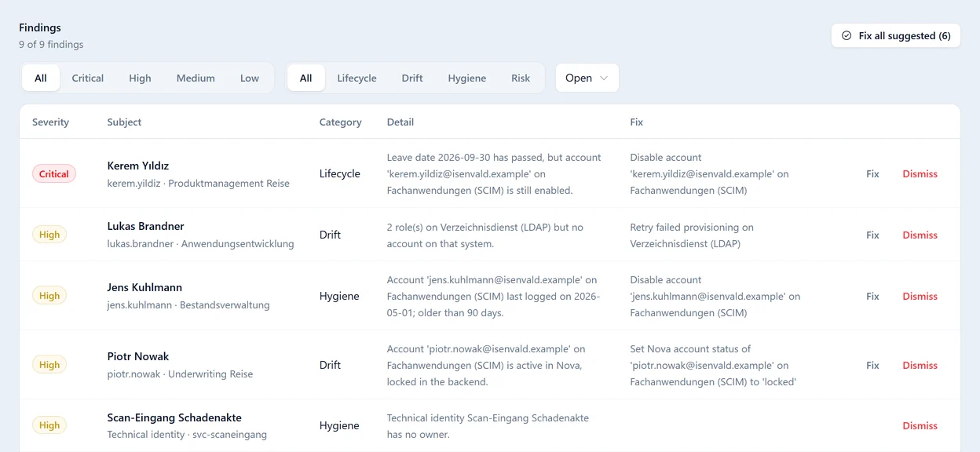Click the checkmark icon in Fix all suggested

846,35
